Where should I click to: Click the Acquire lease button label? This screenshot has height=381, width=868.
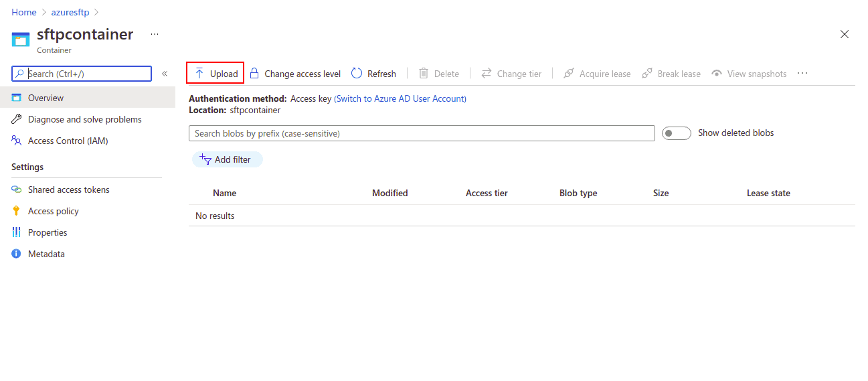[605, 74]
